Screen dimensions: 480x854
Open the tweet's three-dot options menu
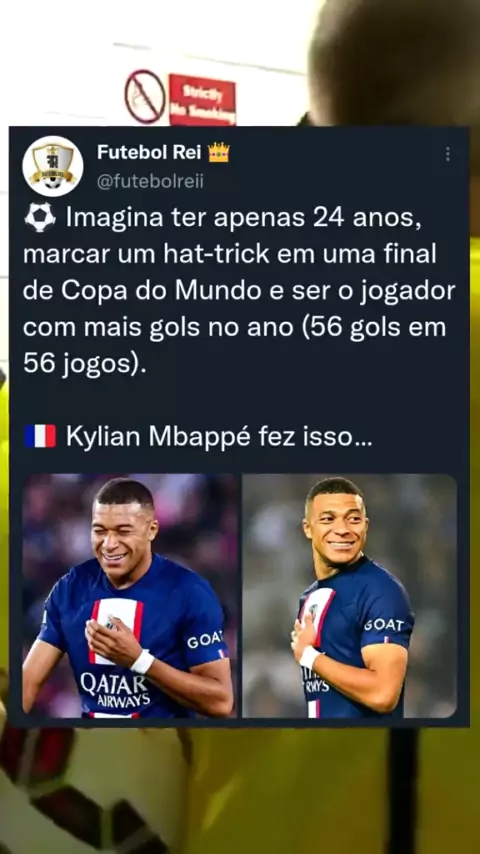coord(447,154)
